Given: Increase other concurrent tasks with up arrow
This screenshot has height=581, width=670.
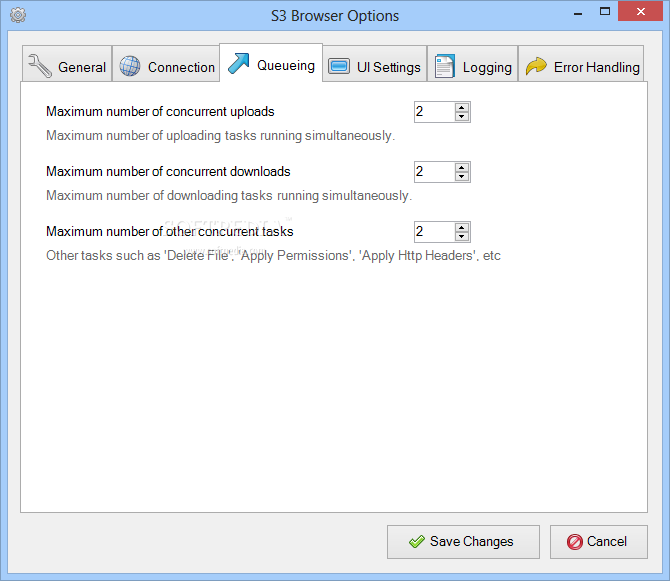Looking at the screenshot, I should (461, 227).
